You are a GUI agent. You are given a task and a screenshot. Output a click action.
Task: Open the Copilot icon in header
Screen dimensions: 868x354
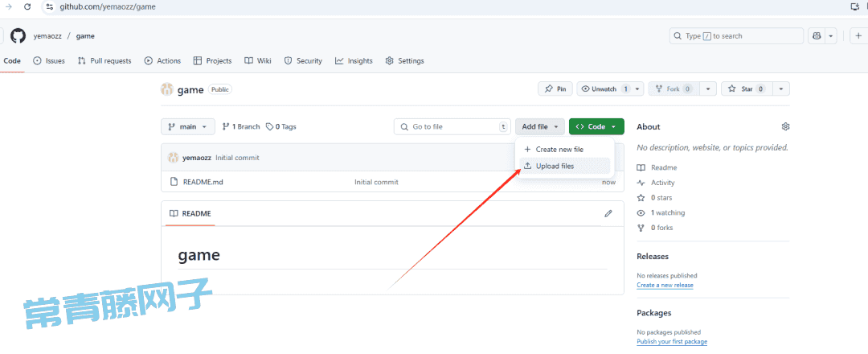817,36
